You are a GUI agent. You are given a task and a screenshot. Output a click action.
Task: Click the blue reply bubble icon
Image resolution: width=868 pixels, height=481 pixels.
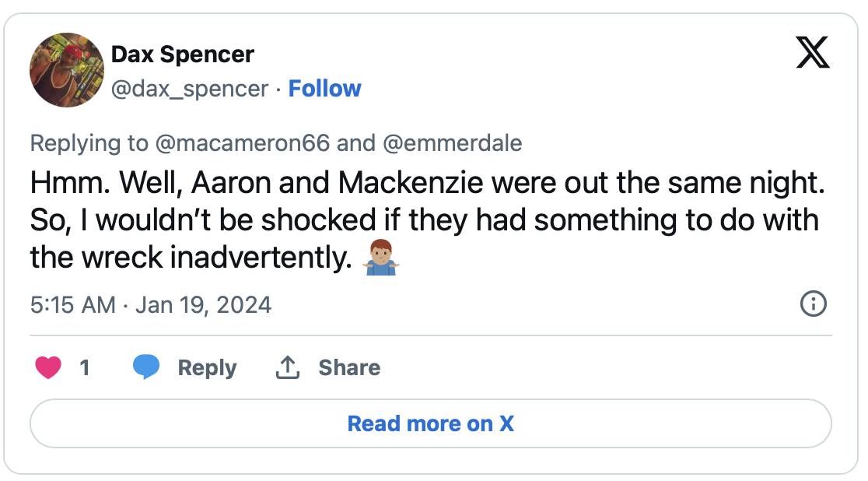[x=146, y=367]
